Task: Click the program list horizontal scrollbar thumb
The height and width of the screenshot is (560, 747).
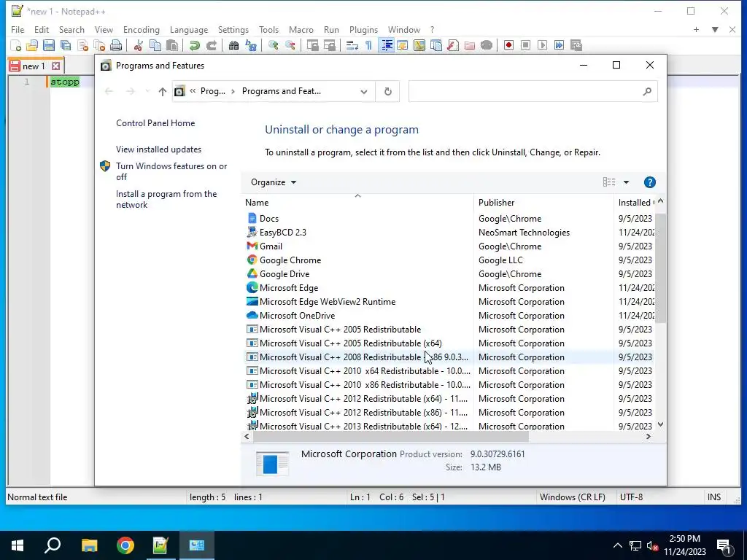Action: point(390,436)
